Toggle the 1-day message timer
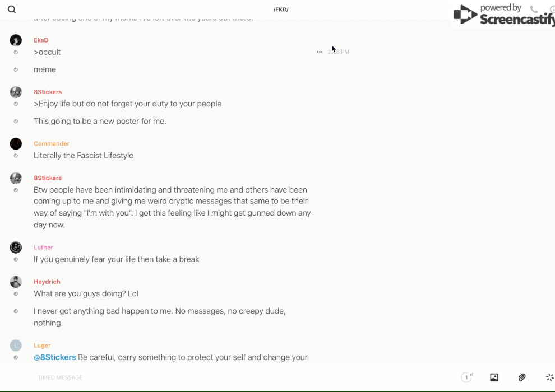This screenshot has width=555, height=392. tap(467, 377)
